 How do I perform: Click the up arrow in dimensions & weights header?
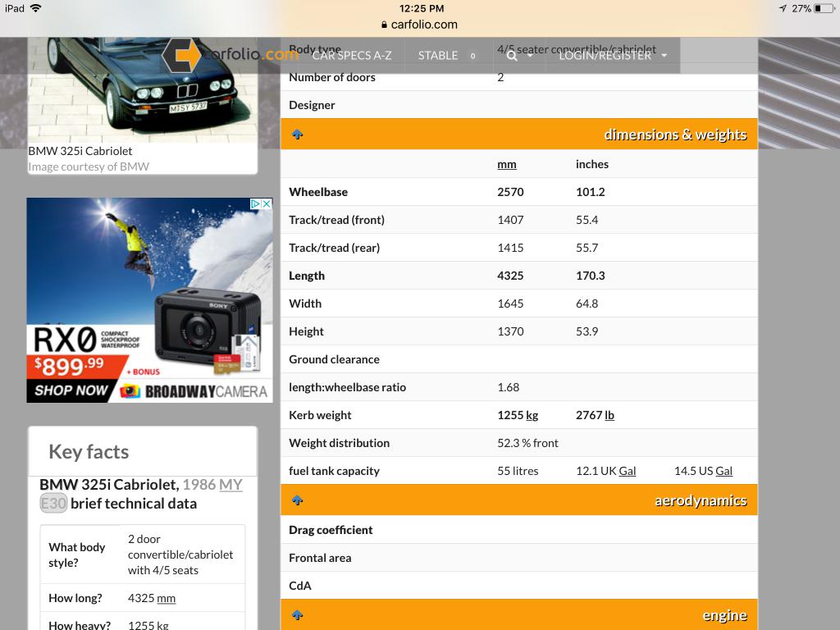click(298, 135)
